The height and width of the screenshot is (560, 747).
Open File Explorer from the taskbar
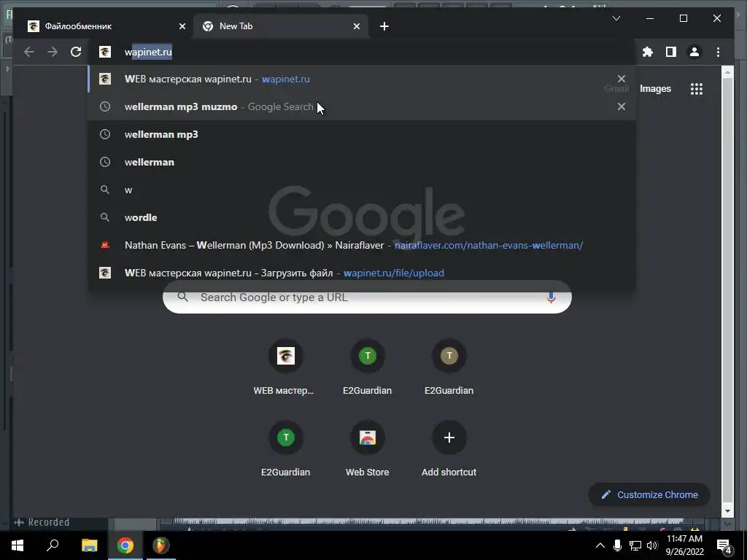coord(89,545)
